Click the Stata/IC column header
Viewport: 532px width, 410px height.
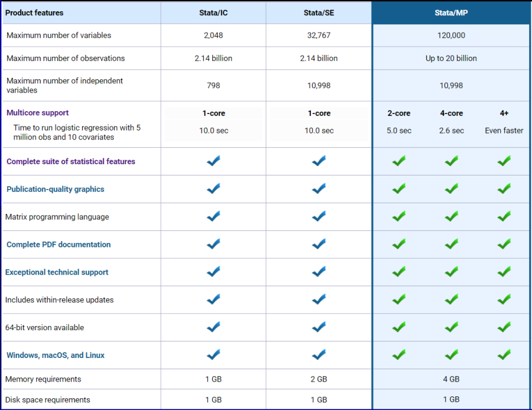[213, 13]
